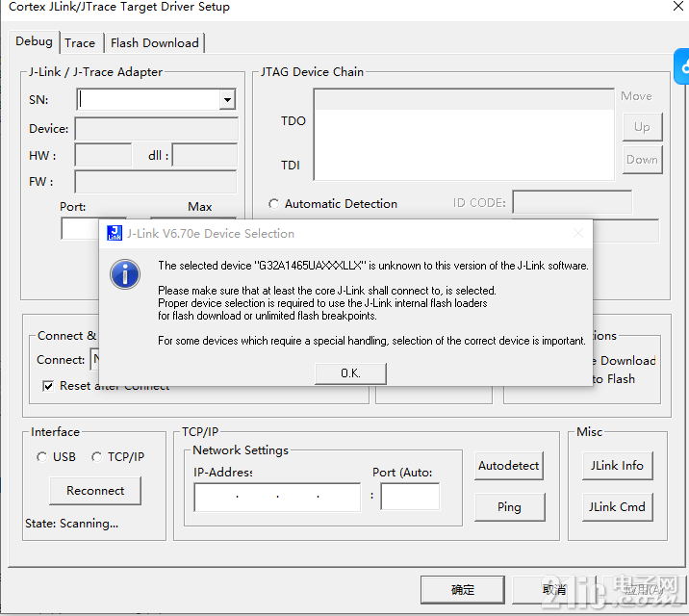Close the J-Link Device Selection dialog

[x=578, y=233]
